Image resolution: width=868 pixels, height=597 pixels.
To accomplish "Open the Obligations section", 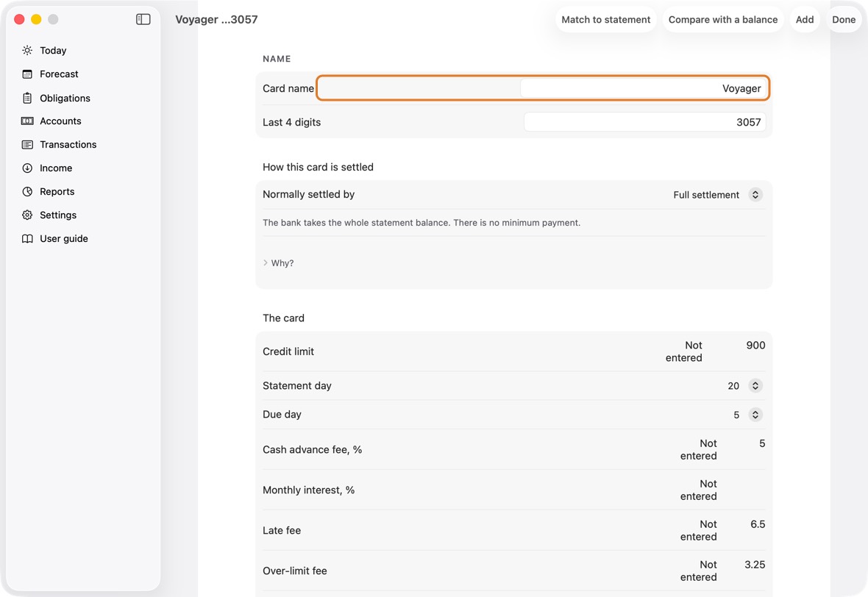I will (65, 98).
